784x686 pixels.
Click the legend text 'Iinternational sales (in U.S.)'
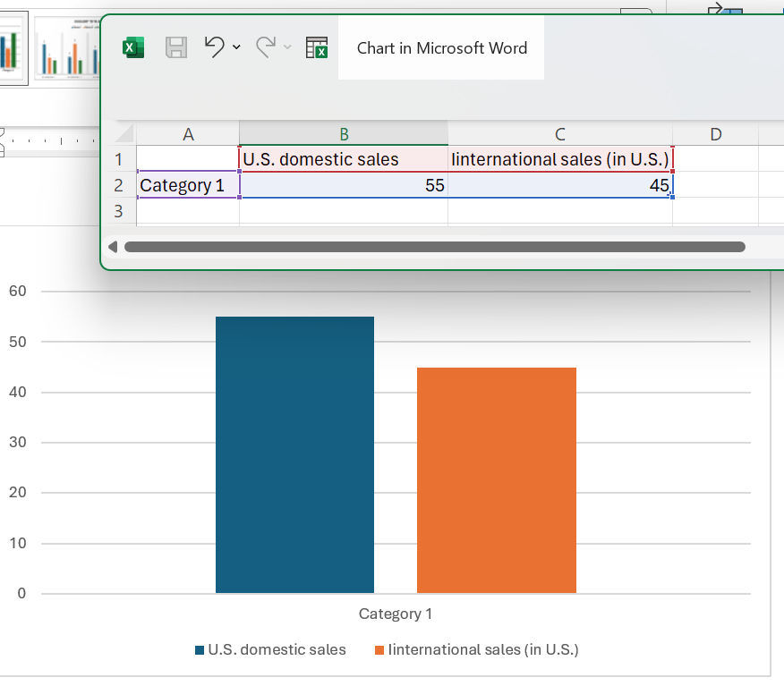tap(483, 649)
